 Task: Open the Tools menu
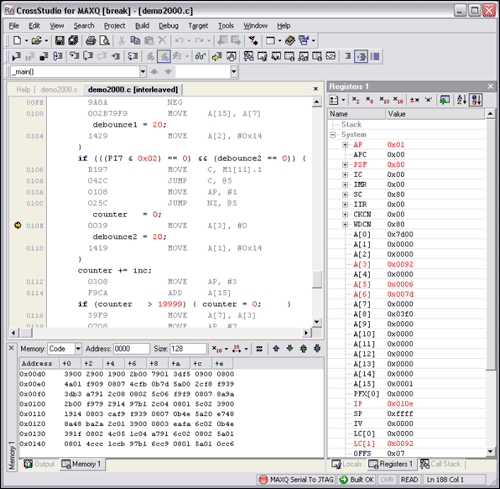[x=226, y=26]
